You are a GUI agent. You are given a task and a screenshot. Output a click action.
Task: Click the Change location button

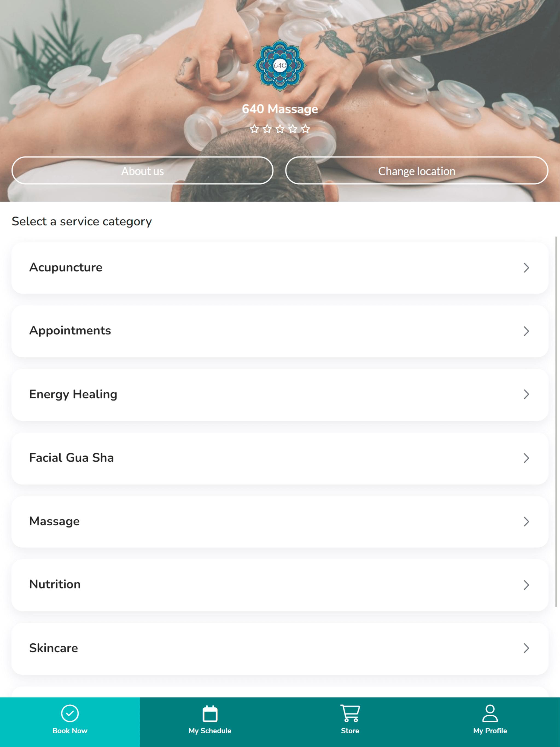click(x=416, y=171)
